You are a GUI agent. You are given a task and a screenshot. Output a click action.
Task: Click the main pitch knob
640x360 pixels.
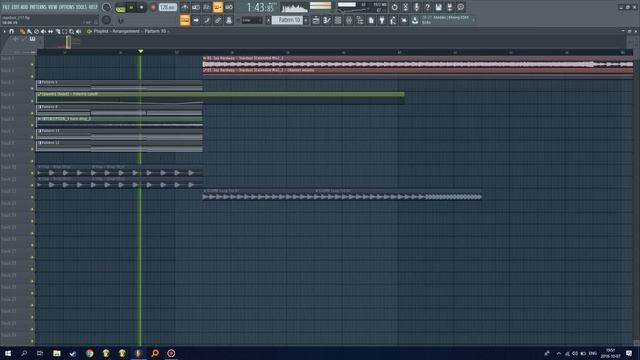tap(107, 20)
